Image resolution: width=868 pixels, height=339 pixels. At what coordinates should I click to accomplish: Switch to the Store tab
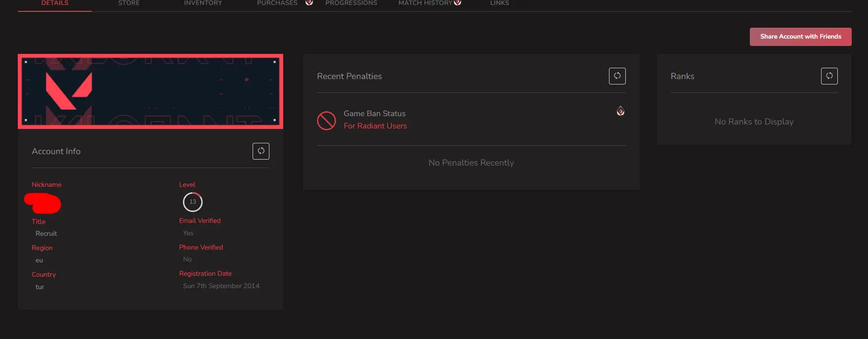[129, 3]
